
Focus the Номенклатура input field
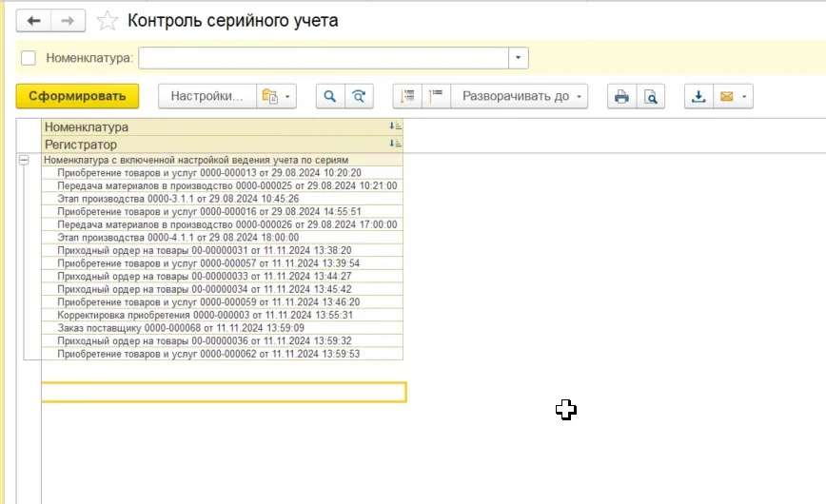coord(324,58)
